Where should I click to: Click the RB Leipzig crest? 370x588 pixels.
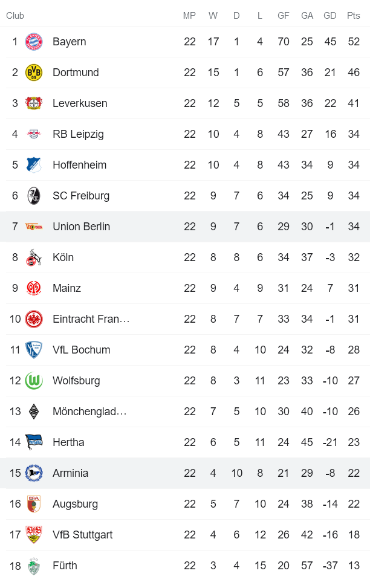34,134
